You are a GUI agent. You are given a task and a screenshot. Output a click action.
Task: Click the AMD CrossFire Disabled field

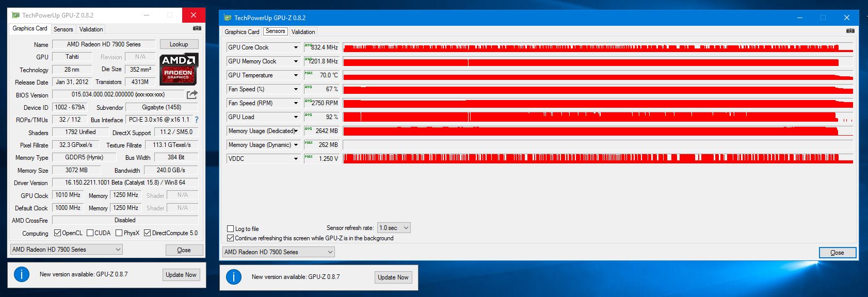125,220
